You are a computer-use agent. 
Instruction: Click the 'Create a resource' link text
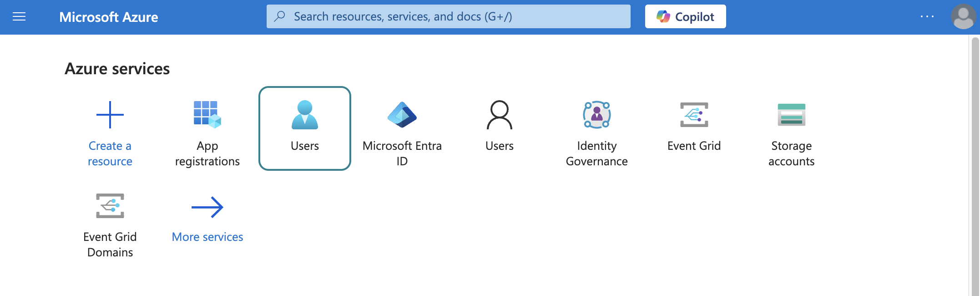(110, 153)
